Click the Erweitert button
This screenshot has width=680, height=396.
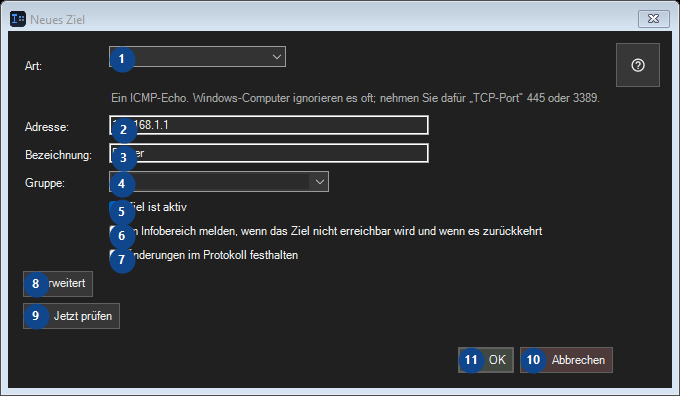[x=58, y=284]
